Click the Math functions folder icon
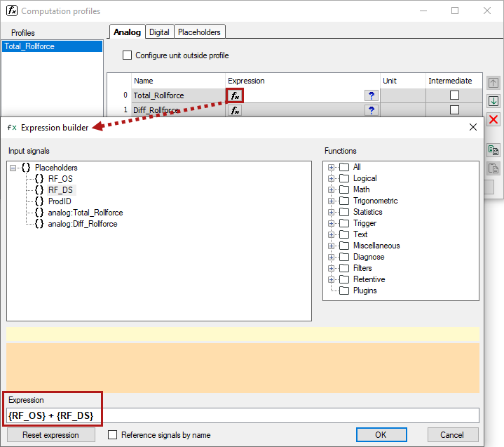The height and width of the screenshot is (447, 504). tap(344, 189)
